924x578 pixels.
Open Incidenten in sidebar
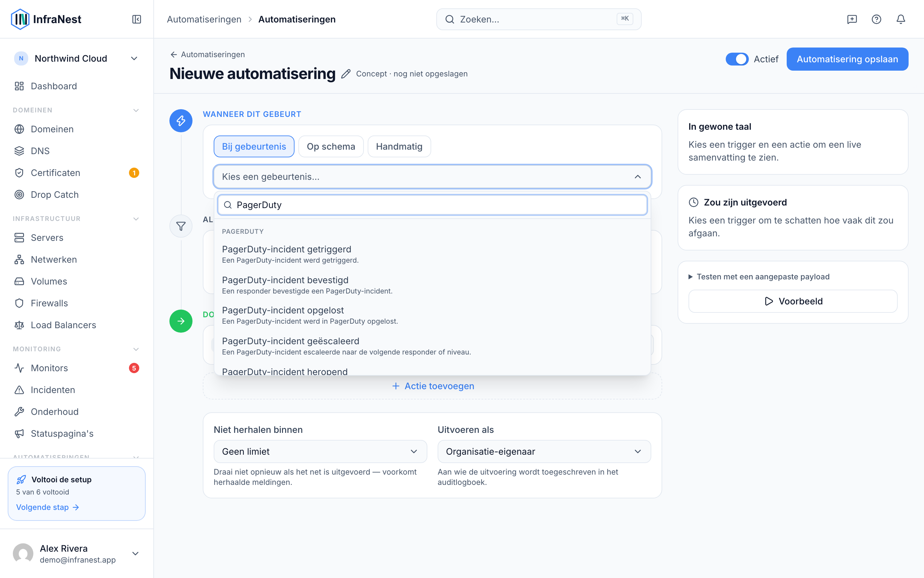click(76, 390)
